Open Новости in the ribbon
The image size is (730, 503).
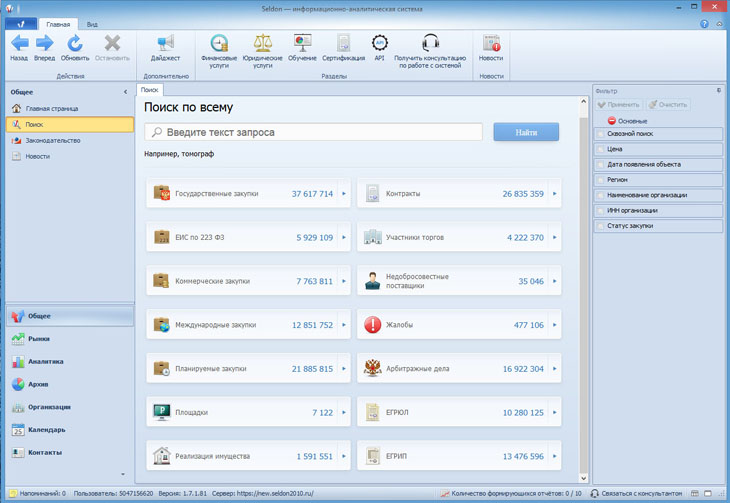491,44
